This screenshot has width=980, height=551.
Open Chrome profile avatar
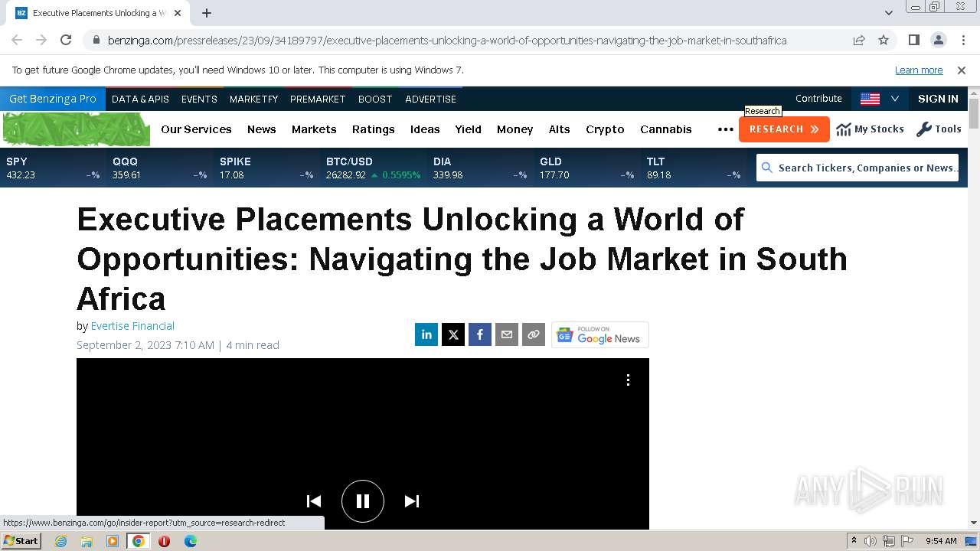click(x=939, y=40)
